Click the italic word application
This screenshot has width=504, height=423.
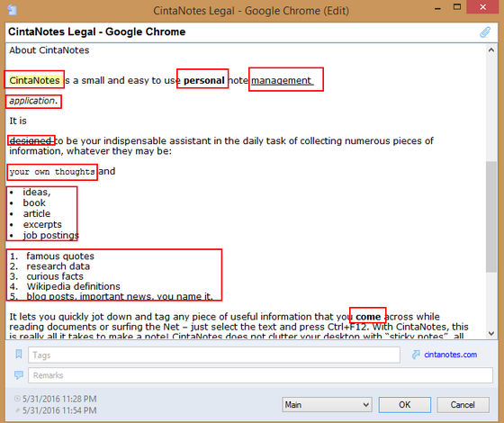point(32,101)
